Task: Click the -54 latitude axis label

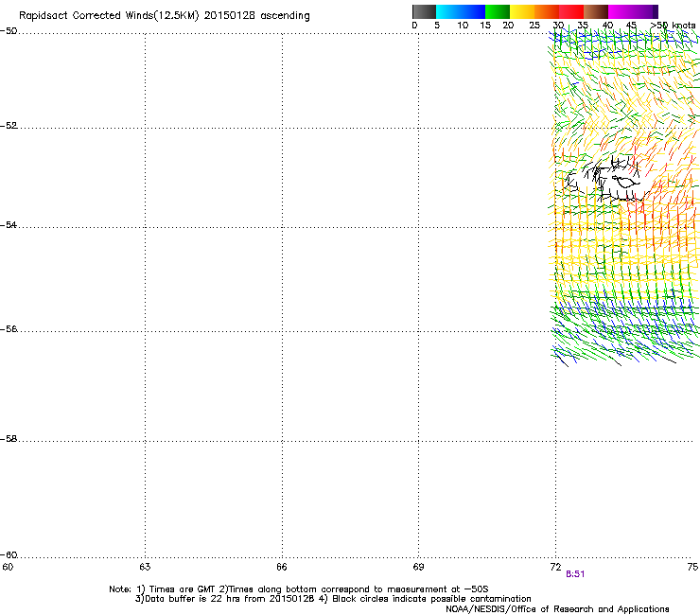Action: 9,225
